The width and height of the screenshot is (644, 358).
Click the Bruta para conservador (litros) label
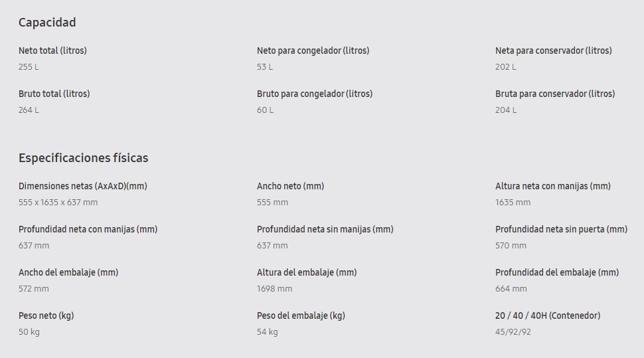coord(555,94)
